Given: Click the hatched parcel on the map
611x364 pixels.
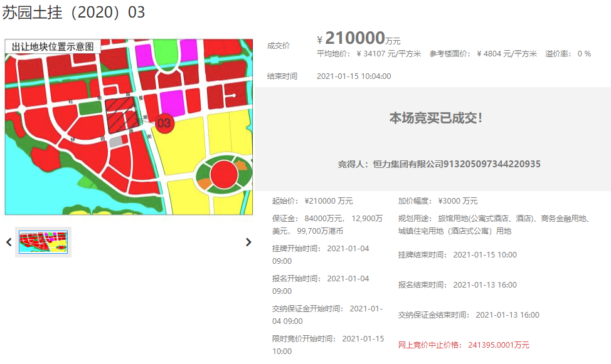Looking at the screenshot, I should click(x=120, y=115).
